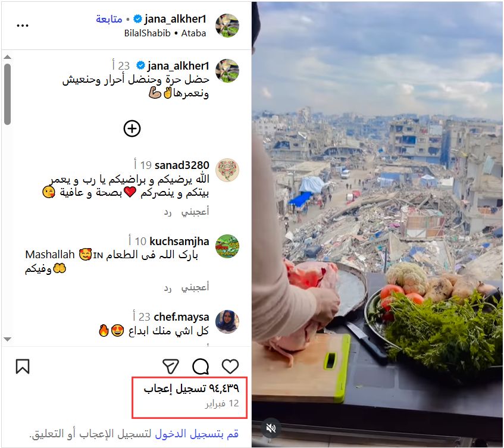Viewport: 504px width, 448px height.
Task: Follow the account via متابعة link
Action: 109,19
